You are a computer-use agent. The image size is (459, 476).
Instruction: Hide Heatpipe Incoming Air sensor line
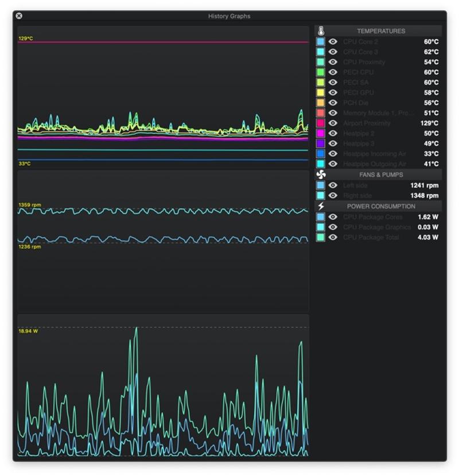point(333,154)
